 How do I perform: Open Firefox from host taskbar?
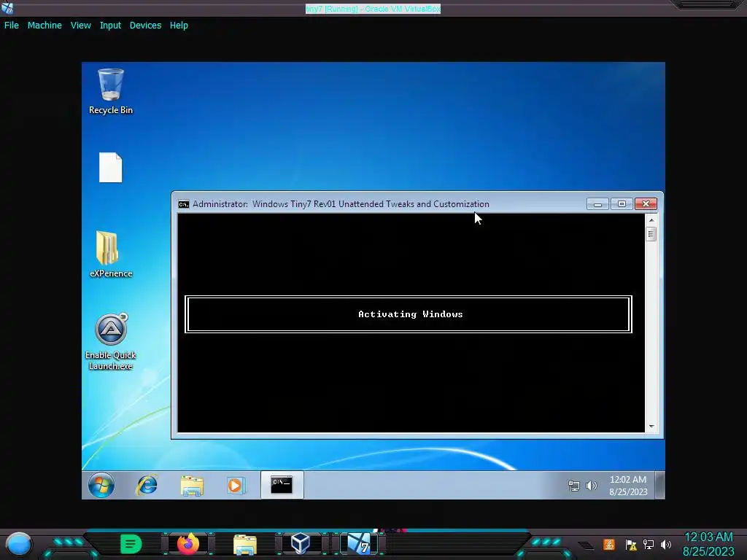pyautogui.click(x=188, y=544)
